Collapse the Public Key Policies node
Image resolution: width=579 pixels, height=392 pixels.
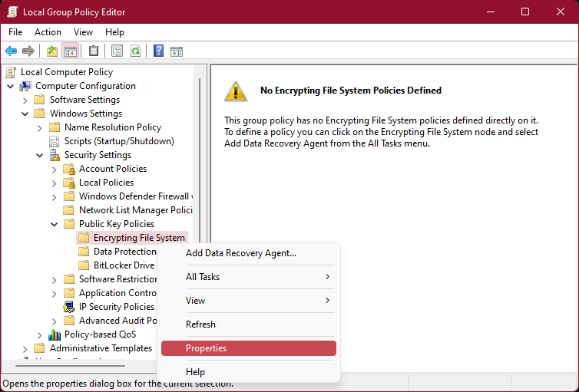(x=55, y=224)
